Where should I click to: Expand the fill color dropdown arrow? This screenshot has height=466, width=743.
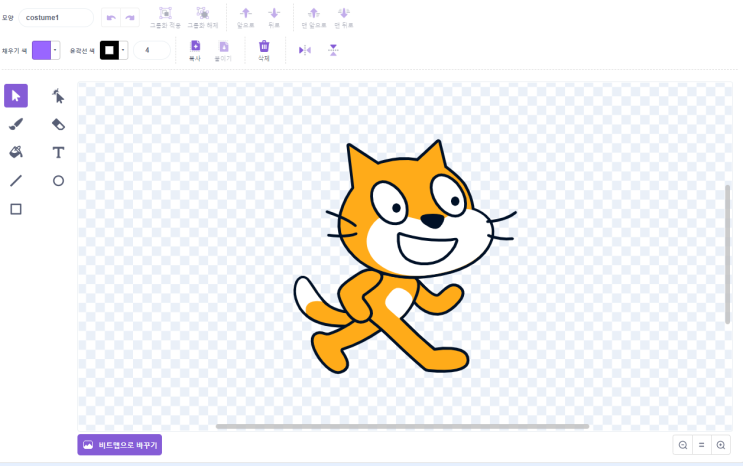(55, 50)
